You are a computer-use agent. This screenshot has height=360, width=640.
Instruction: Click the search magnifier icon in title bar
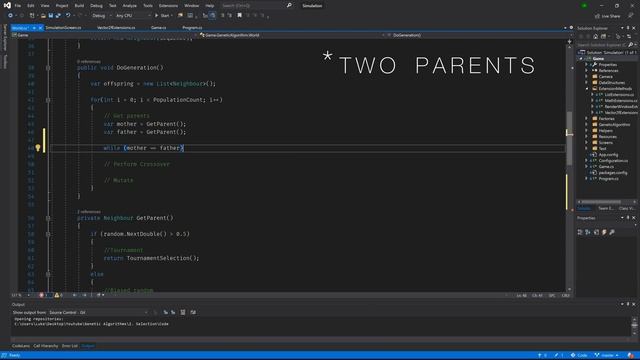289,5
